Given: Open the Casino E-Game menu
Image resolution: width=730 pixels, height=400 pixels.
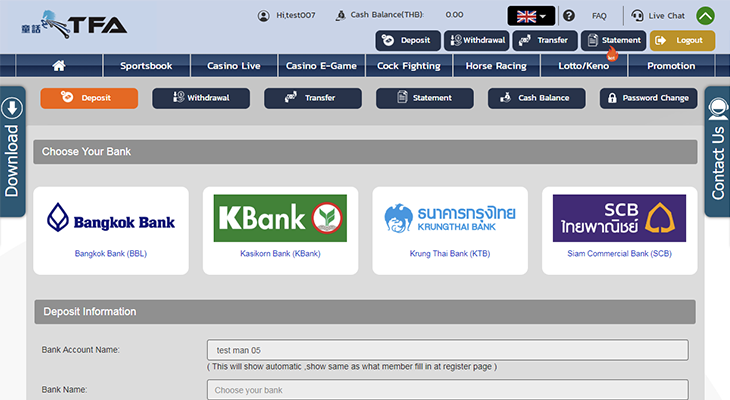Looking at the screenshot, I should click(x=321, y=66).
